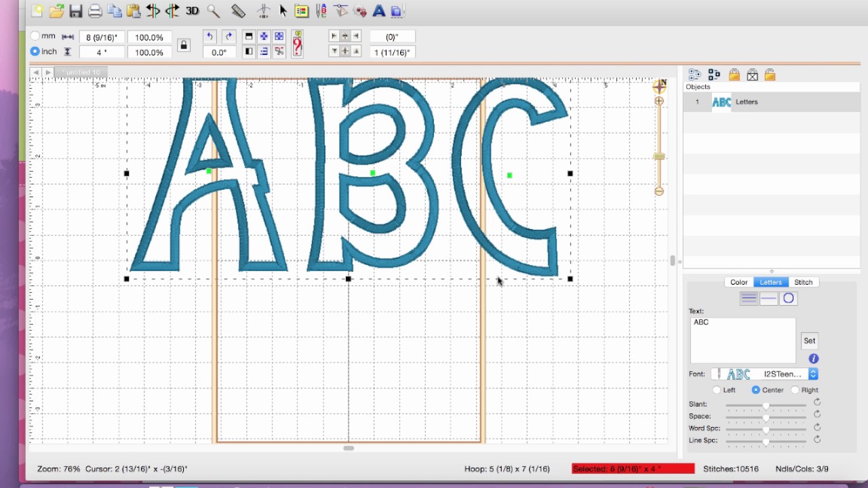
Task: Open the Font dropdown showing I2STeen
Action: point(765,374)
